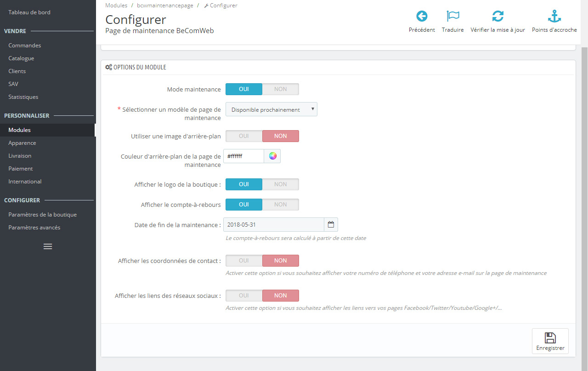
Task: Go to Apparence in the sidebar
Action: [x=22, y=143]
